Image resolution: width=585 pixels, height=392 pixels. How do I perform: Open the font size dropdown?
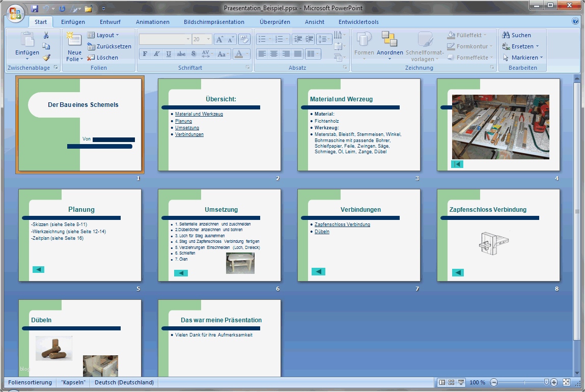[208, 39]
